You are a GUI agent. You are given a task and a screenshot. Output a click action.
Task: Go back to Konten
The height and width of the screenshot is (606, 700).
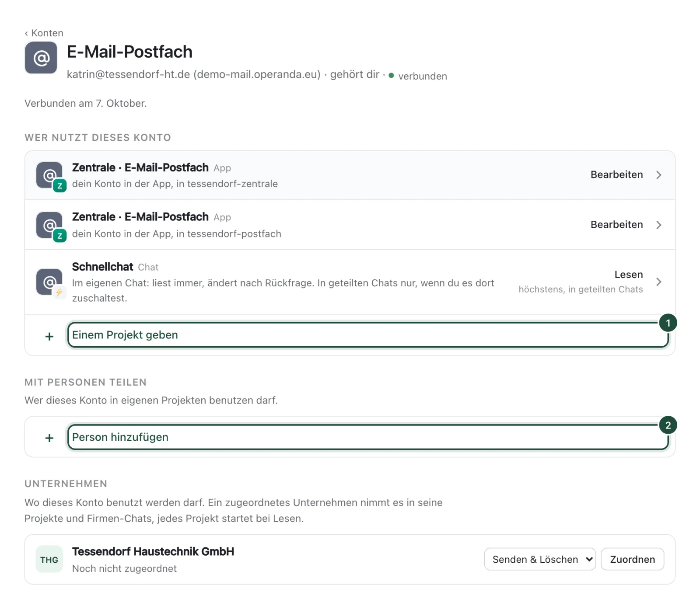pos(44,33)
